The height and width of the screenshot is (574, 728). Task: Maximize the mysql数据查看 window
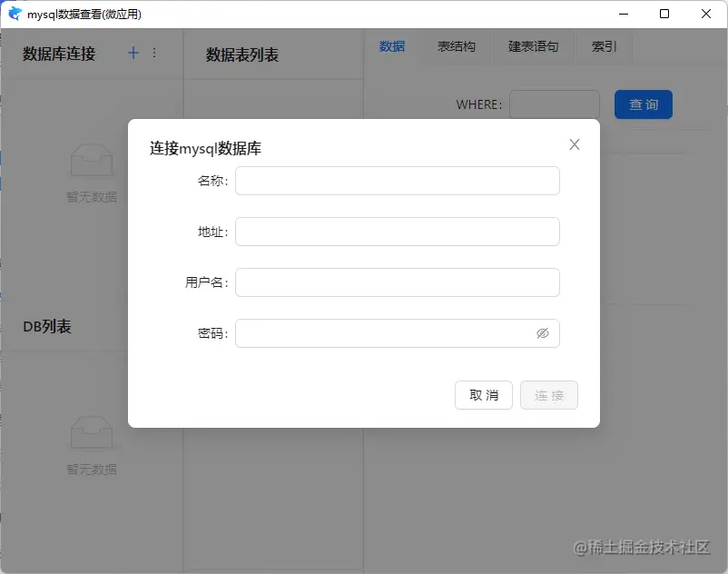(x=664, y=14)
